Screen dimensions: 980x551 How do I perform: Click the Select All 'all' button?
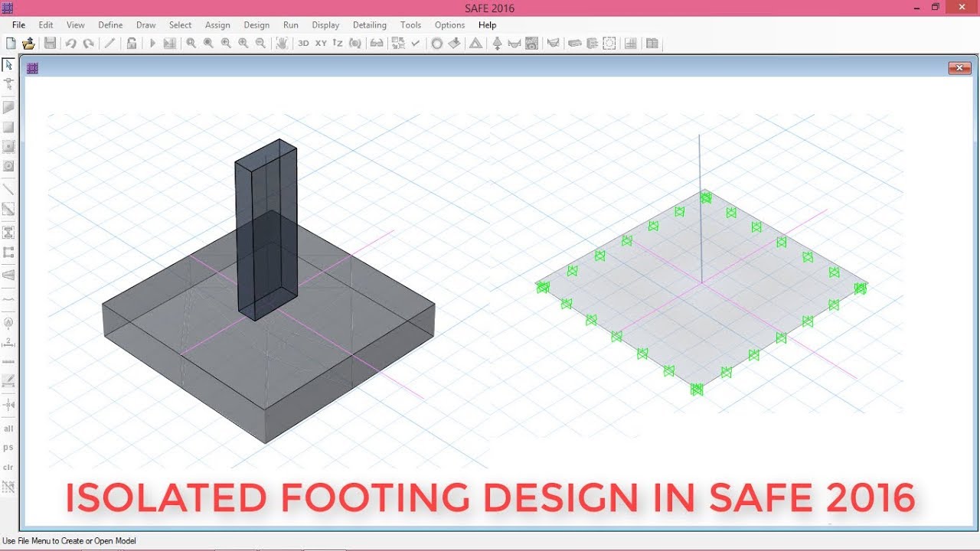click(x=8, y=429)
